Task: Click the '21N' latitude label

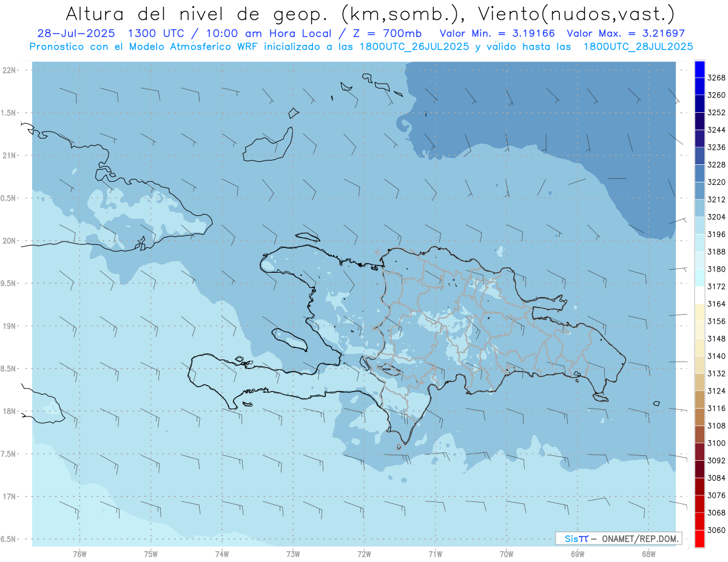Action: pos(10,155)
